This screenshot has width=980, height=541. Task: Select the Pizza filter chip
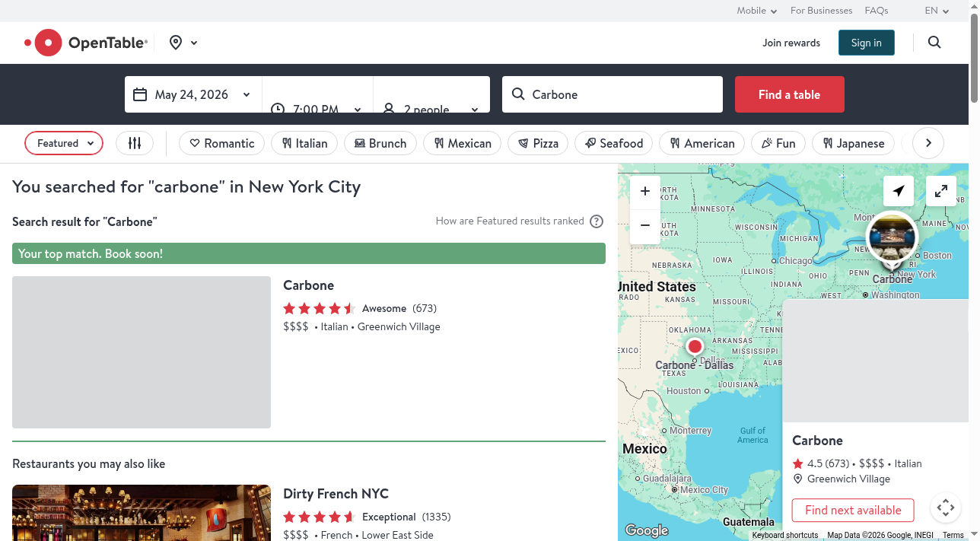(x=538, y=143)
